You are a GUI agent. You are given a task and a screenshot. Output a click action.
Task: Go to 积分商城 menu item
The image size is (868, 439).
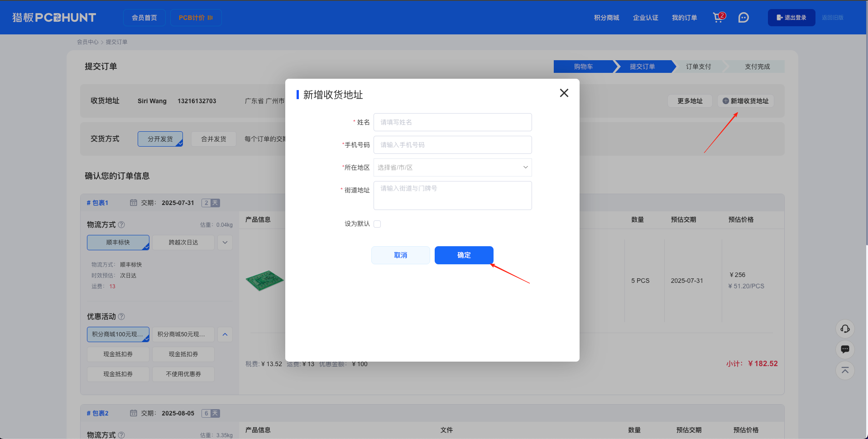click(606, 17)
